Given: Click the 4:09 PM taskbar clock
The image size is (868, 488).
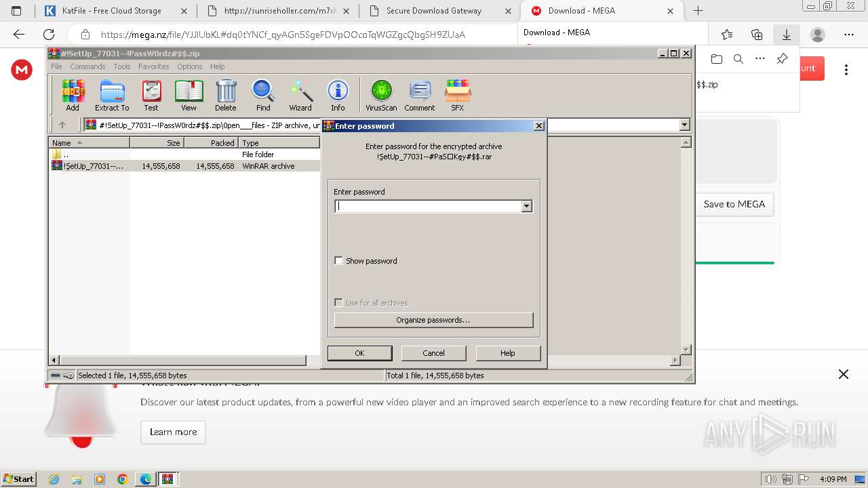Looking at the screenshot, I should 833,479.
